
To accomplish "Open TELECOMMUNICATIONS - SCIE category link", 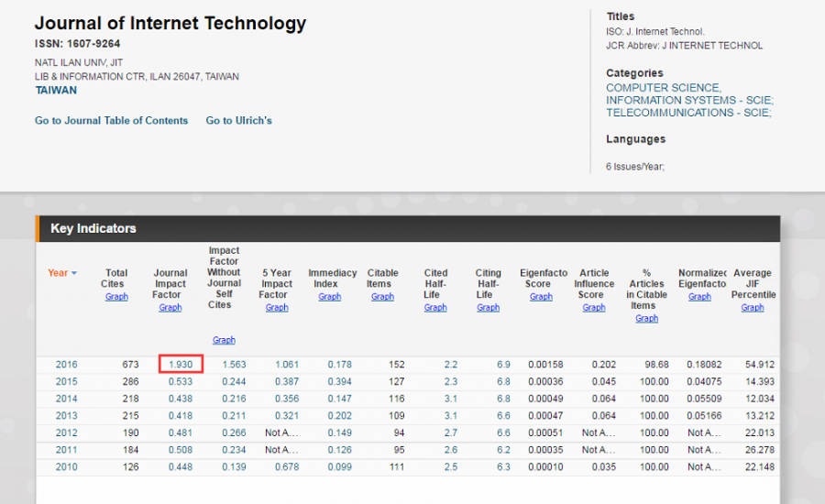I will [688, 113].
